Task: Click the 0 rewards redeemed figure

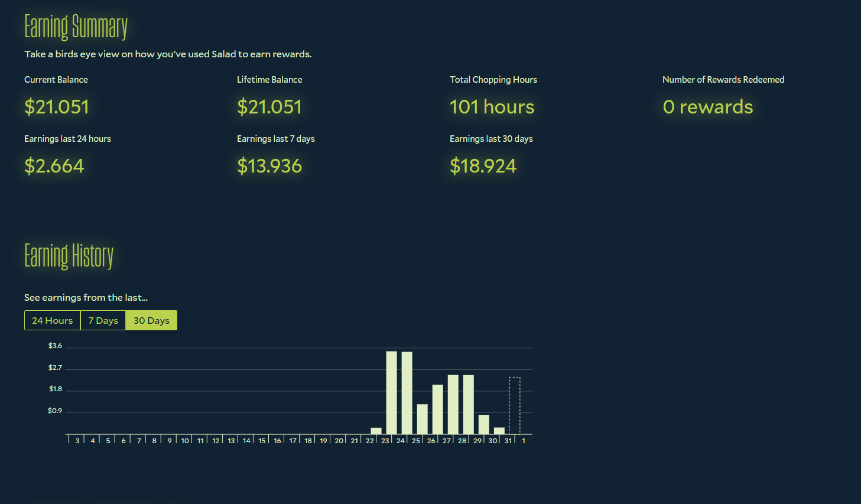Action: 707,107
